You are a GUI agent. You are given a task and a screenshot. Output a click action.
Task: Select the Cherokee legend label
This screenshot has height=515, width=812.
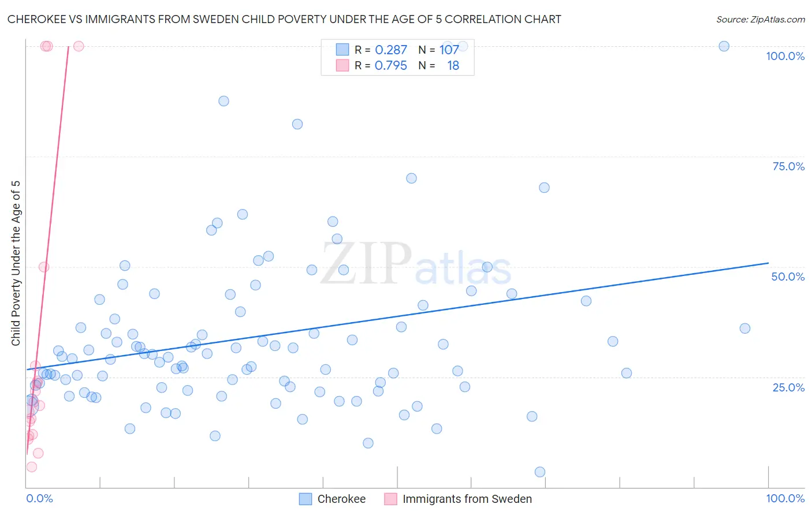point(341,499)
